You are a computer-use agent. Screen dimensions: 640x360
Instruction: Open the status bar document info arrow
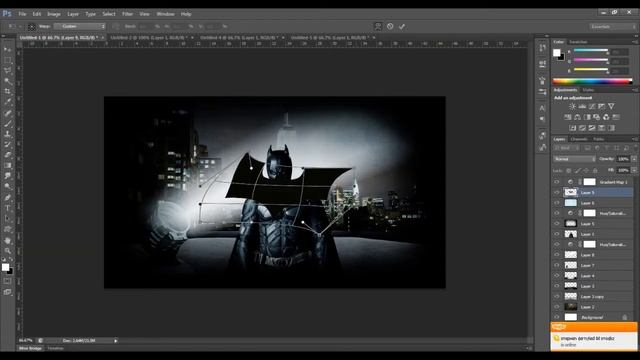pos(116,340)
